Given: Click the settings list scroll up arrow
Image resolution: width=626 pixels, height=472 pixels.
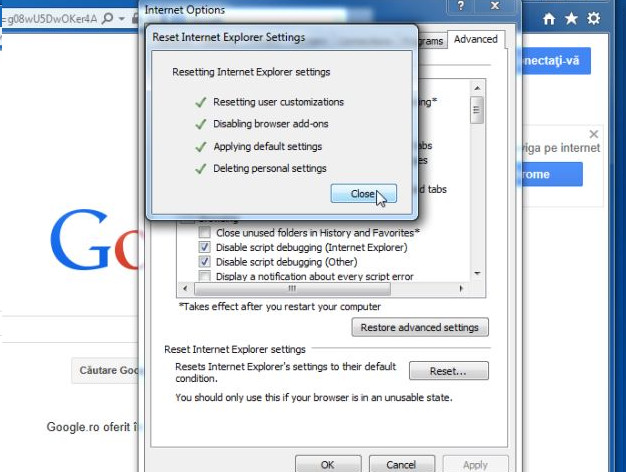Looking at the screenshot, I should click(477, 88).
